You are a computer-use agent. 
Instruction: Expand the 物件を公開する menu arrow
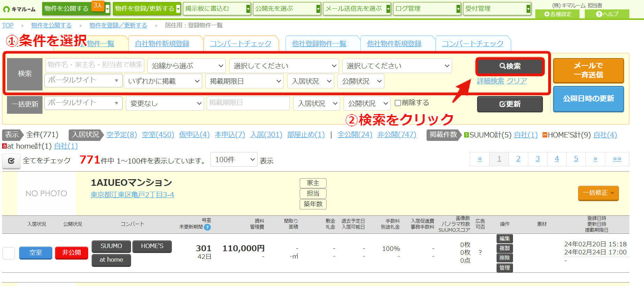[x=108, y=9]
